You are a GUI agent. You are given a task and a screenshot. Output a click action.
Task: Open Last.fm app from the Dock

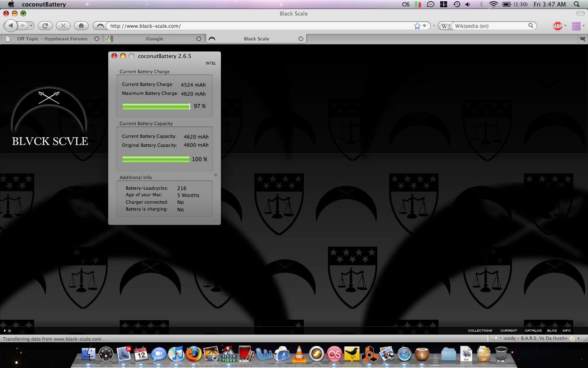(x=334, y=354)
